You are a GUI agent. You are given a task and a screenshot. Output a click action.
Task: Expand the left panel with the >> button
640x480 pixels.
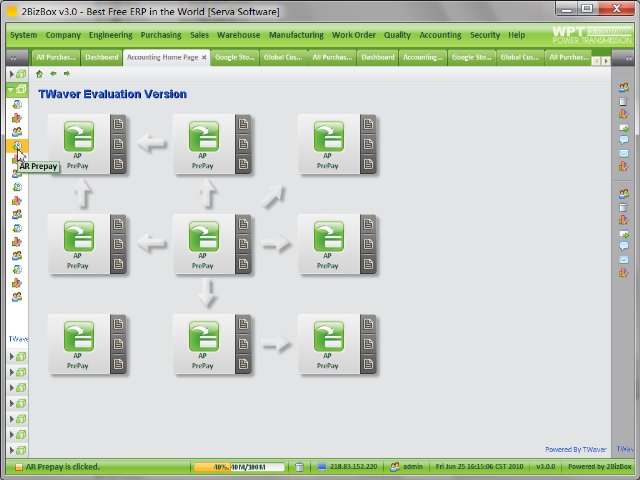[13, 58]
